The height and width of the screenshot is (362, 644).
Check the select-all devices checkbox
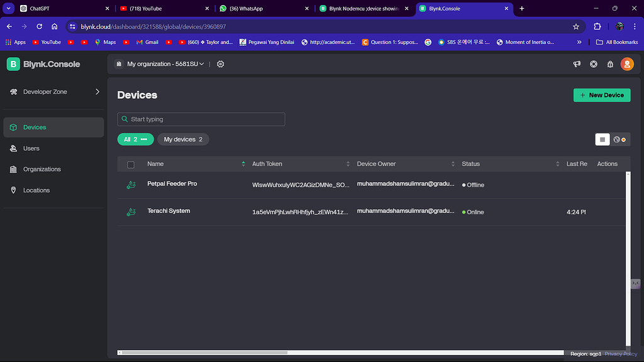[x=131, y=163]
